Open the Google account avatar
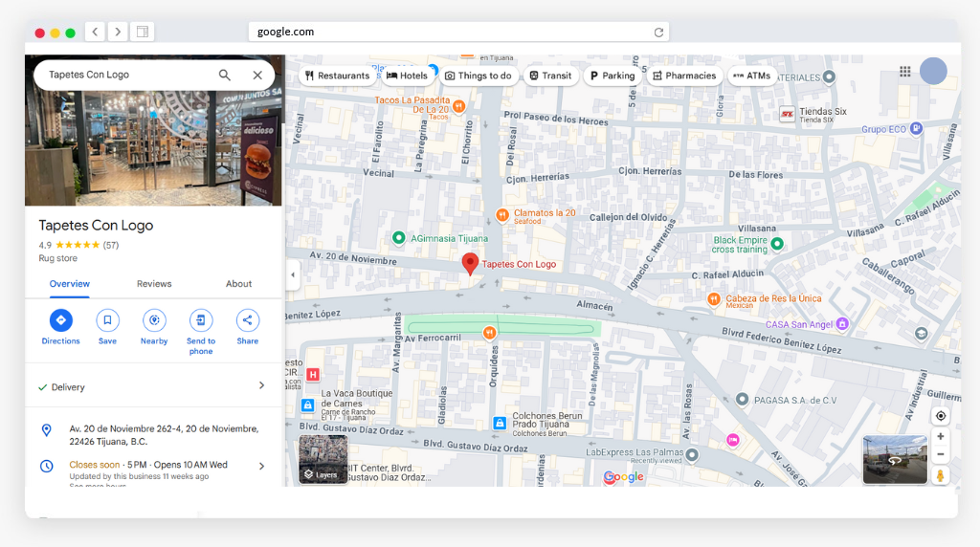980x547 pixels. [933, 71]
